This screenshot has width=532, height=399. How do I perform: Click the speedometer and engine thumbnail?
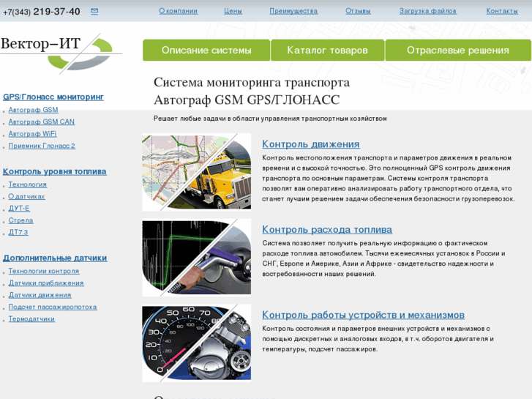196,343
